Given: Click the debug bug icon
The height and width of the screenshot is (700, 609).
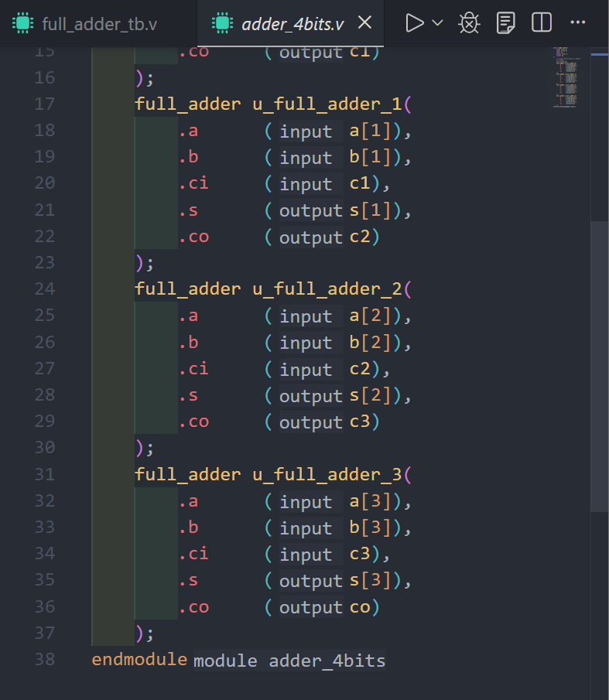Looking at the screenshot, I should click(x=469, y=23).
